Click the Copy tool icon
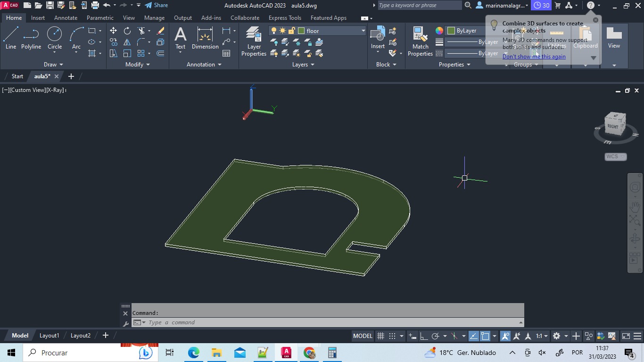 pos(113,42)
